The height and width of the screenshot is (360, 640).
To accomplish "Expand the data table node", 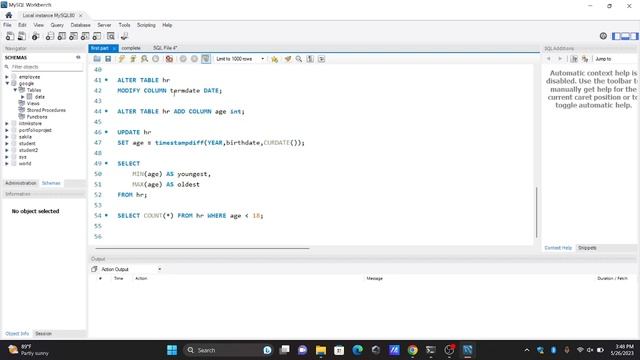I will 23,97.
